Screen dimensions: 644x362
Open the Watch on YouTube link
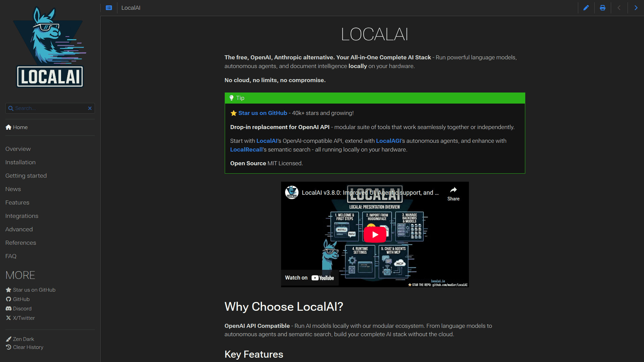click(x=309, y=278)
